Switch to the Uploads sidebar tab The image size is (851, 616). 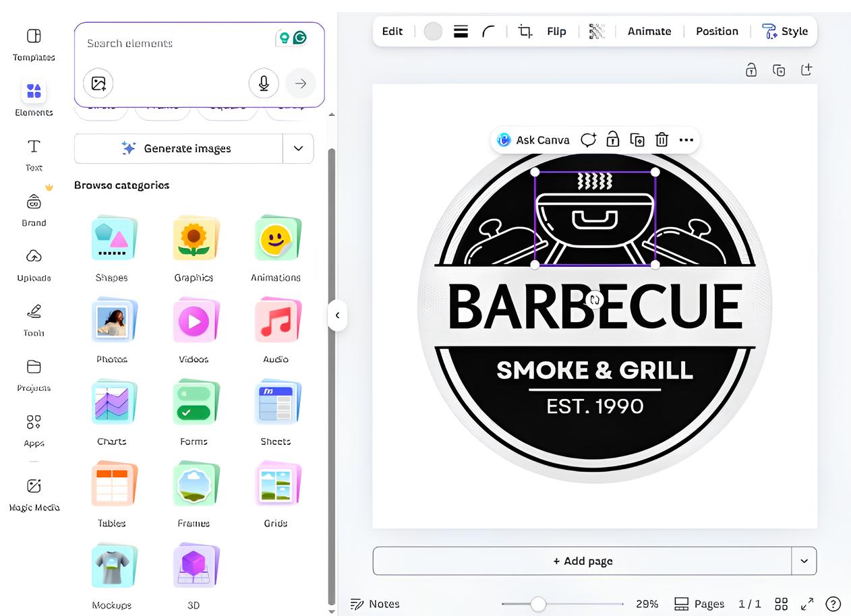pos(34,265)
